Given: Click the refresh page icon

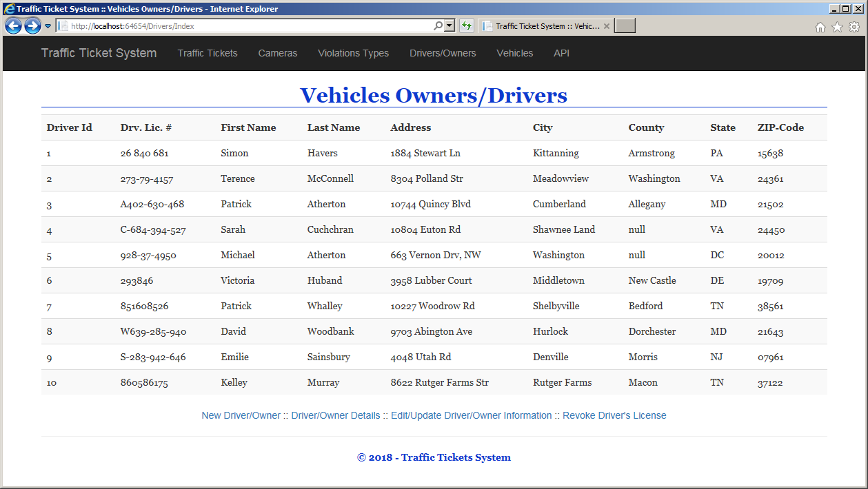Looking at the screenshot, I should coord(467,26).
